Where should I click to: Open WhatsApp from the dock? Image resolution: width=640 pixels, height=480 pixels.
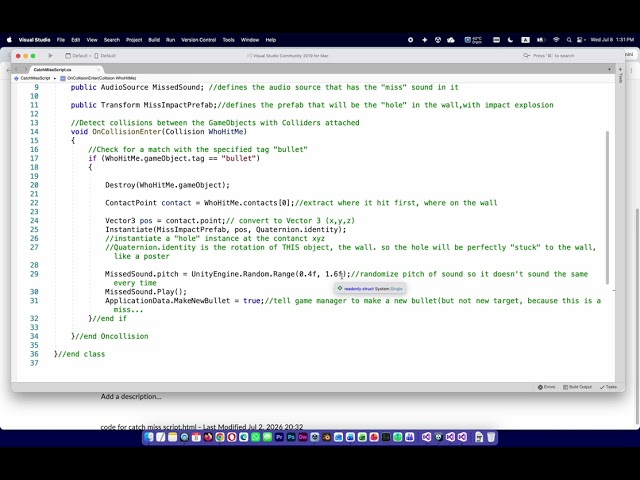(256, 438)
